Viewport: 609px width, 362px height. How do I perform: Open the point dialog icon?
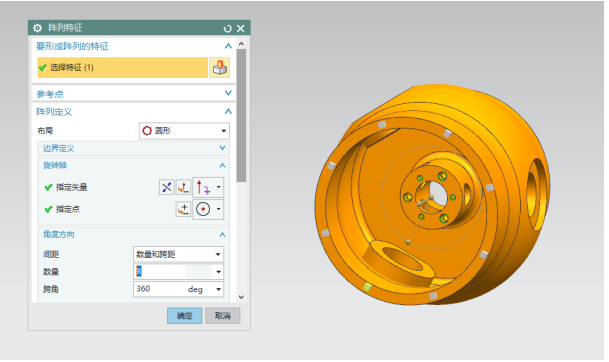[183, 209]
